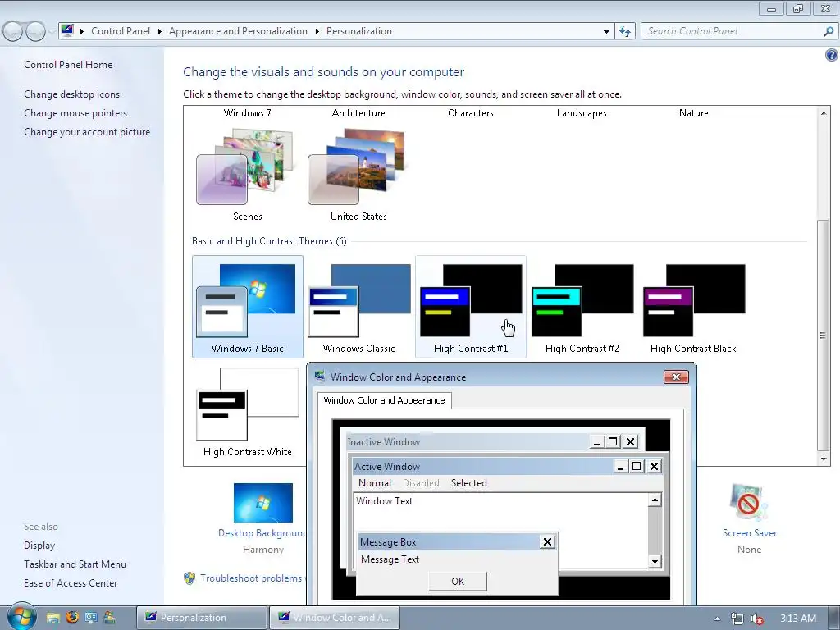Click Window Text in the preview
The image size is (840, 630).
pyautogui.click(x=384, y=501)
